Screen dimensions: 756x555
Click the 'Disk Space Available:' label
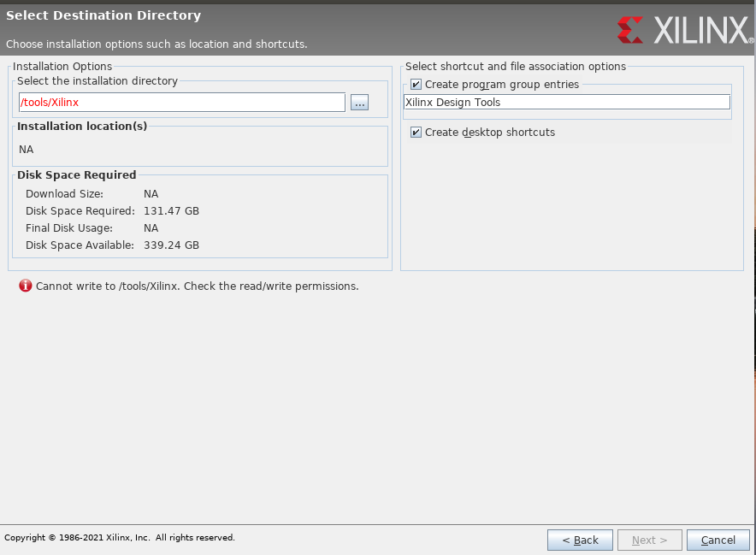pyautogui.click(x=80, y=245)
